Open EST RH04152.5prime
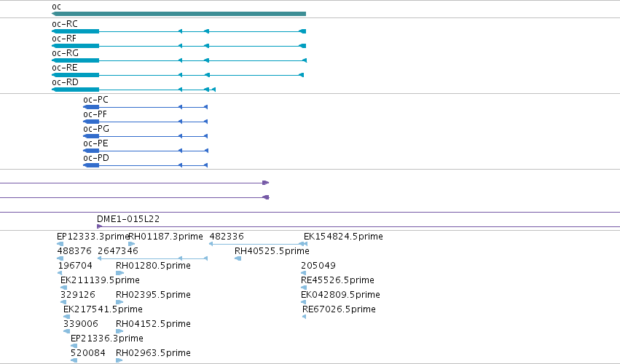This screenshot has width=620, height=364. 153,324
